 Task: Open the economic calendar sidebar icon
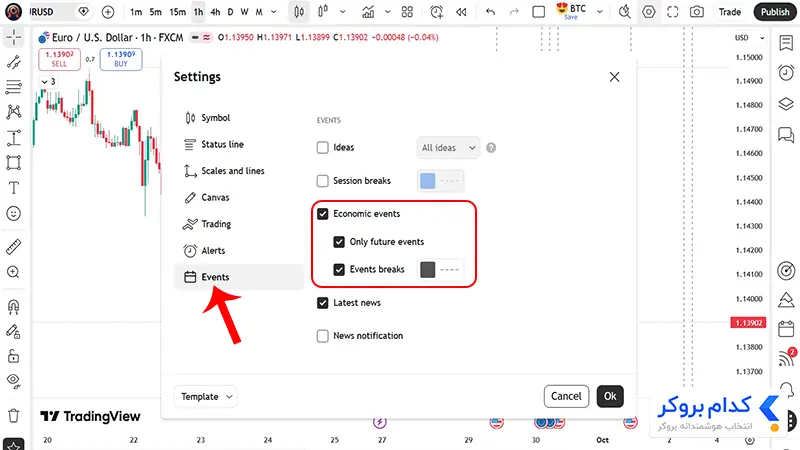tap(786, 329)
